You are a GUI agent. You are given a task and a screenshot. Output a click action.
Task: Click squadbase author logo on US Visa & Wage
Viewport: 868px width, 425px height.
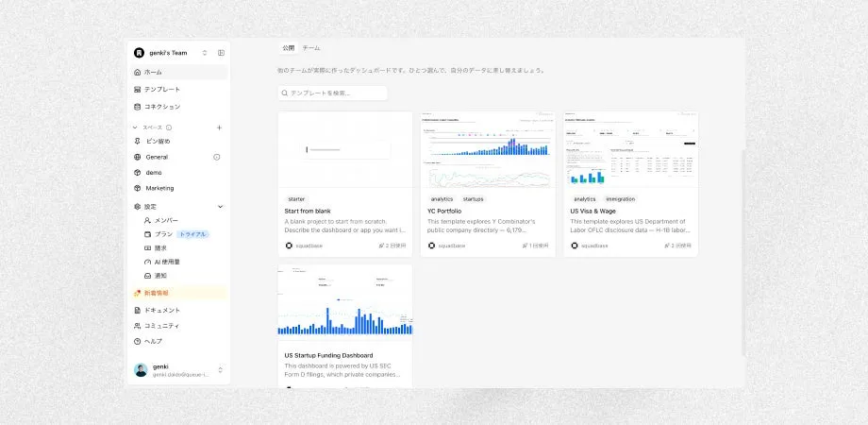pos(574,246)
